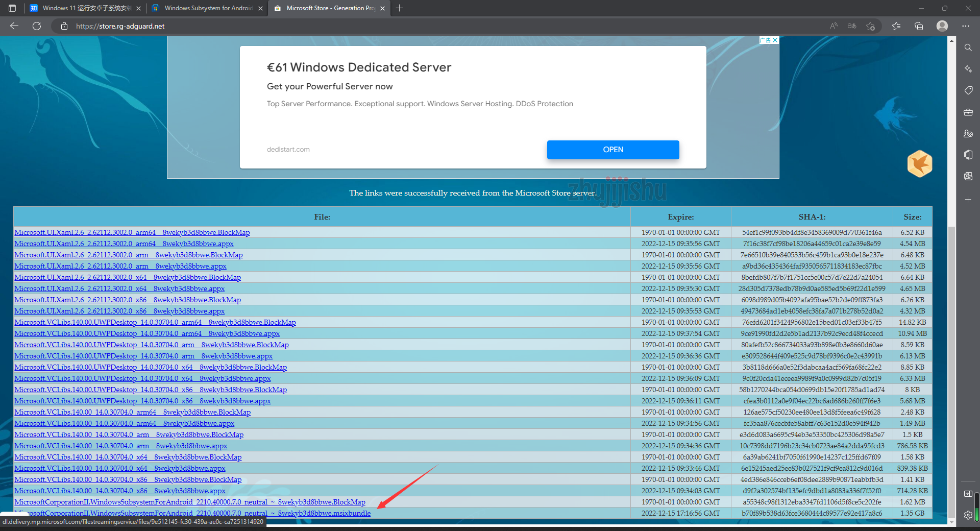The height and width of the screenshot is (531, 980).
Task: Open translate icon in address bar
Action: 852,26
